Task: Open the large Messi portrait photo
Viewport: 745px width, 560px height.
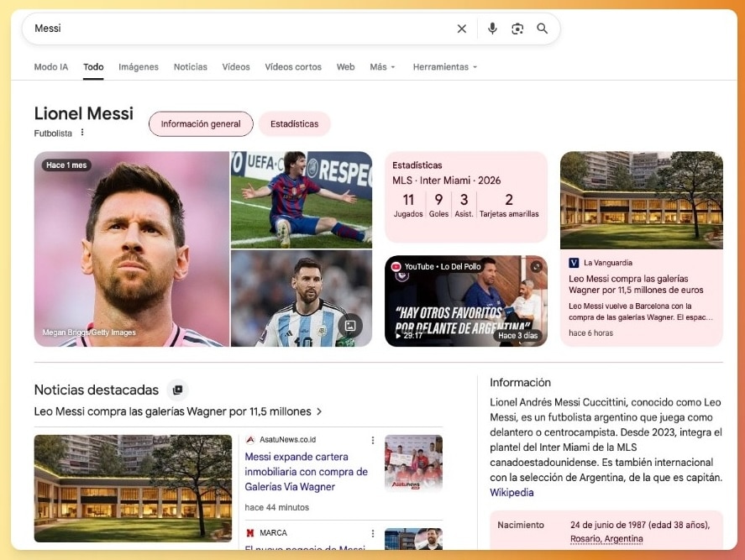Action: click(132, 249)
